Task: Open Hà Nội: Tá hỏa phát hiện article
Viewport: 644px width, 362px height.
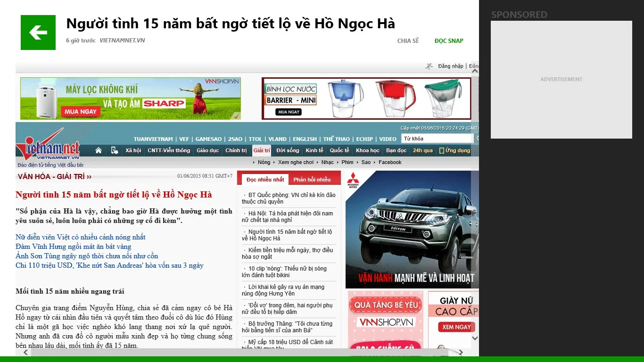Action: [x=289, y=216]
